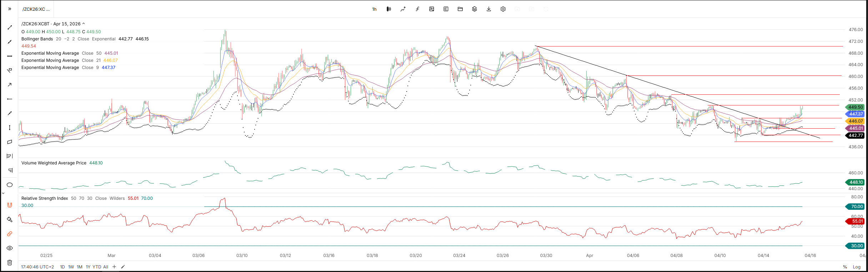Click the red 55.01 RSI value tag
Image resolution: width=868 pixels, height=272 pixels.
pyautogui.click(x=855, y=221)
